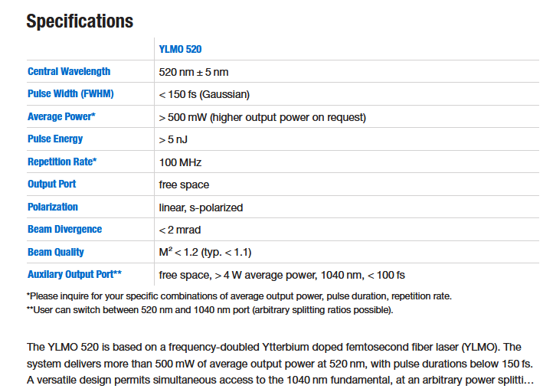Click the Specifications heading
Screen dimensions: 553x392
(80, 21)
